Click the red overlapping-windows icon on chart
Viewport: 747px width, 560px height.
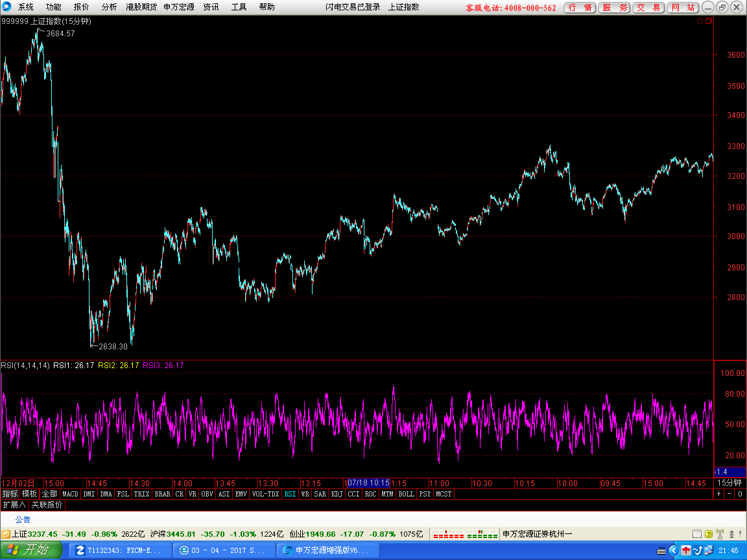[x=708, y=21]
